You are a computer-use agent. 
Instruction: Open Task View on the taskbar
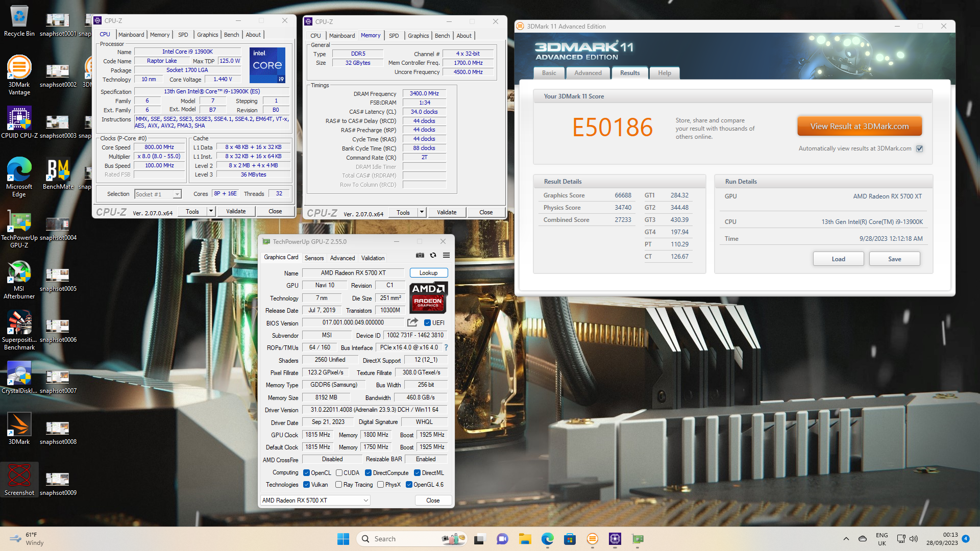(479, 539)
